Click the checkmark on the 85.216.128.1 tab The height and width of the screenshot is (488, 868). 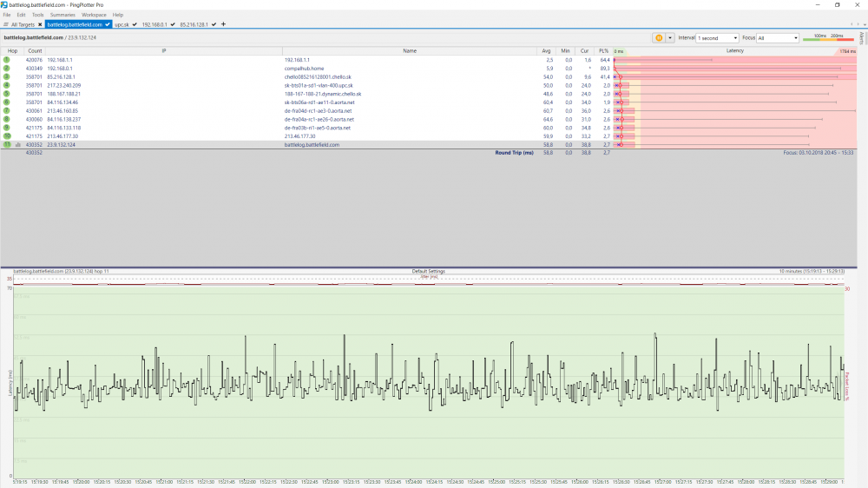(x=214, y=24)
